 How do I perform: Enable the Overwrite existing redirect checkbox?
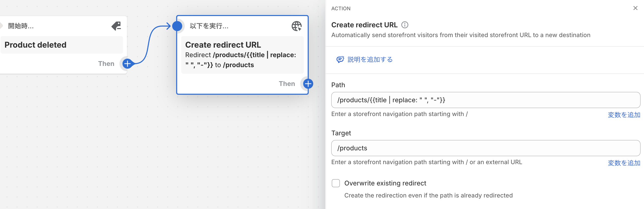[336, 183]
